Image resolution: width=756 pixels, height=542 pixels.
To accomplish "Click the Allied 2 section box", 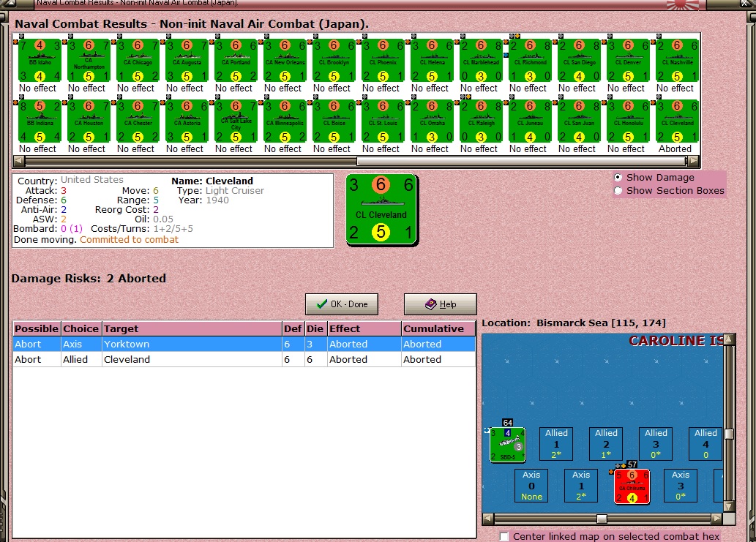I will (606, 444).
